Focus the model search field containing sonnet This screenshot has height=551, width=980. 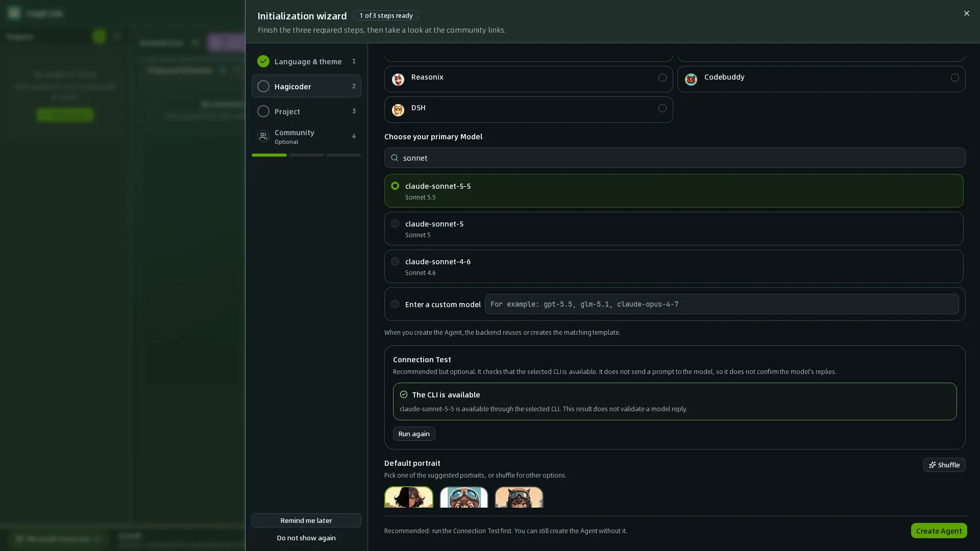click(x=675, y=158)
